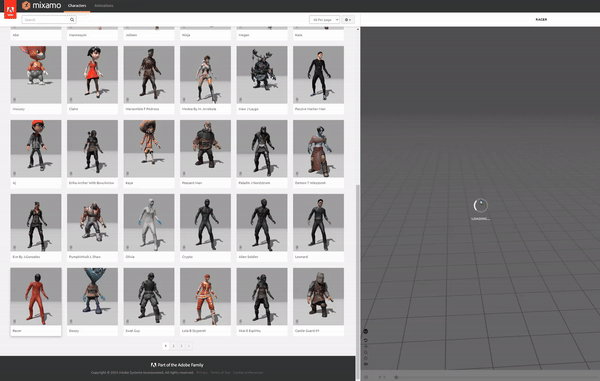Go to page 1 of characters
Image resolution: width=600 pixels, height=381 pixels.
(166, 346)
